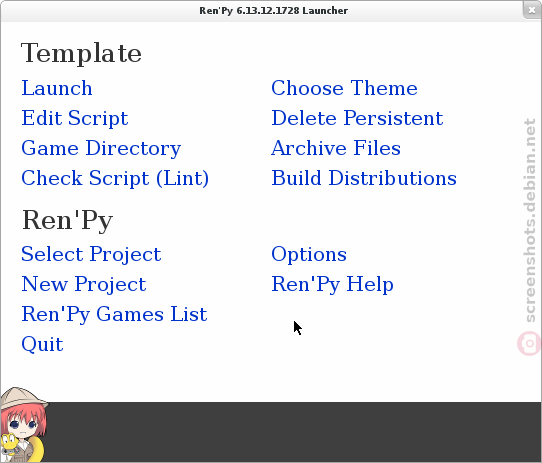Create a New Project

(84, 285)
